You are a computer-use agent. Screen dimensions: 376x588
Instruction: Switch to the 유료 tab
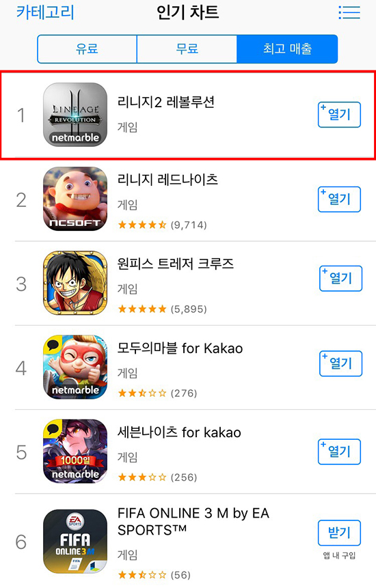(87, 48)
